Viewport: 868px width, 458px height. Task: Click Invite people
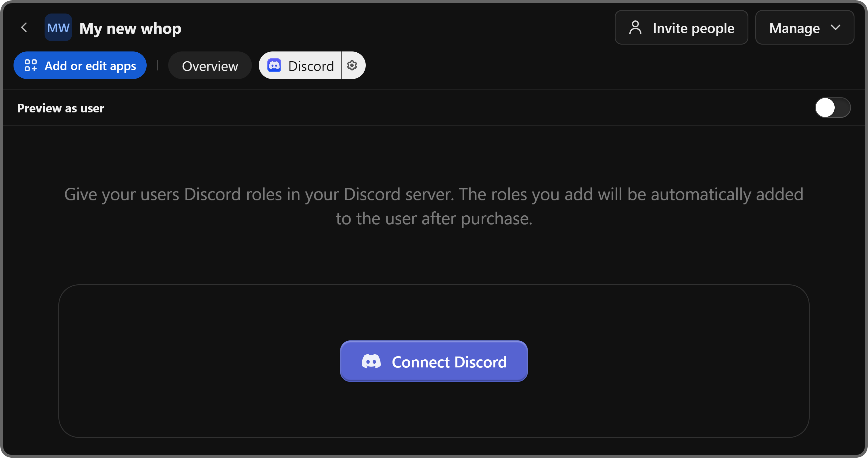(681, 27)
